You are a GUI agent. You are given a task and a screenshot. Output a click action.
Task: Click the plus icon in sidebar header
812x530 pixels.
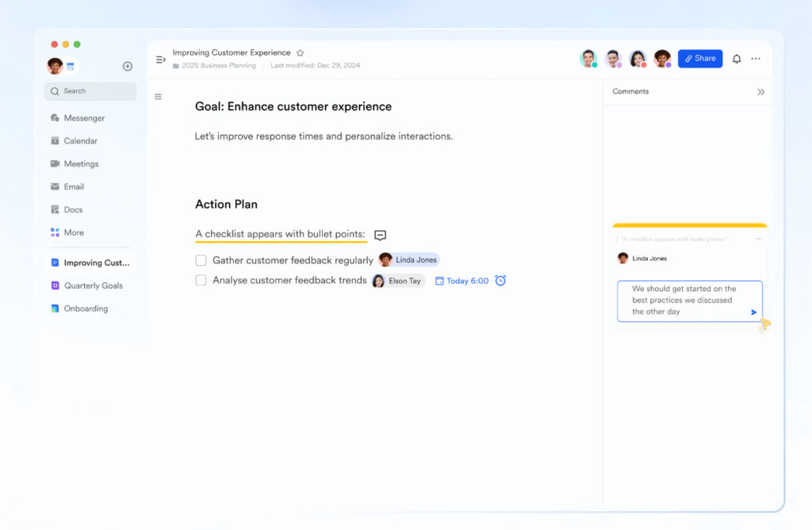pos(128,67)
